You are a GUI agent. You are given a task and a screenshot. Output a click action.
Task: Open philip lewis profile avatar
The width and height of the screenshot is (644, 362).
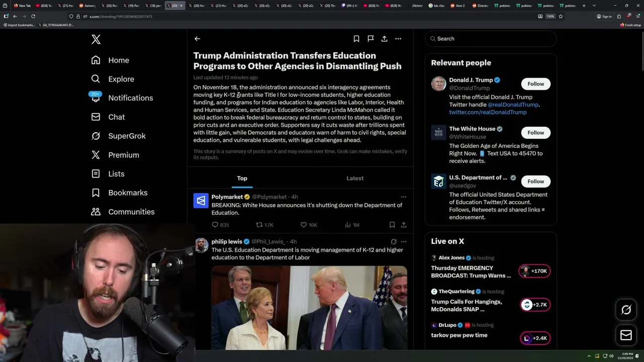201,245
